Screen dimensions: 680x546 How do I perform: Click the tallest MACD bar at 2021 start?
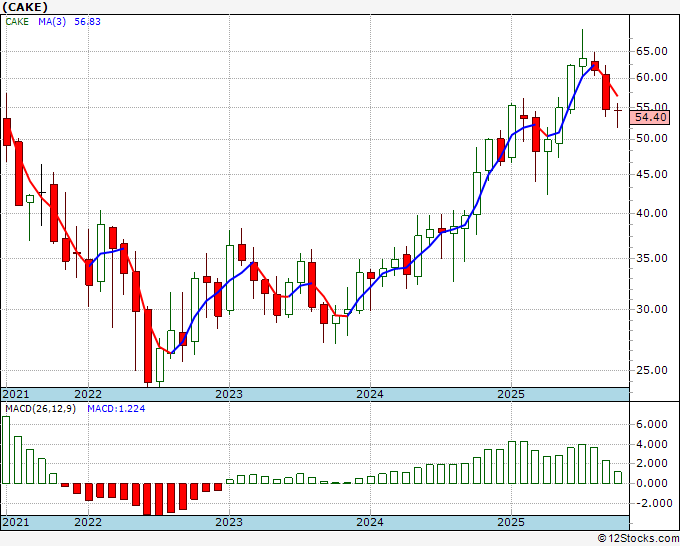tap(6, 450)
